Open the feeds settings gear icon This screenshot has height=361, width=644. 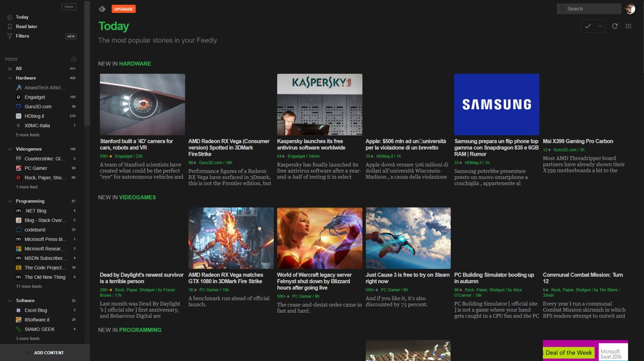(74, 59)
